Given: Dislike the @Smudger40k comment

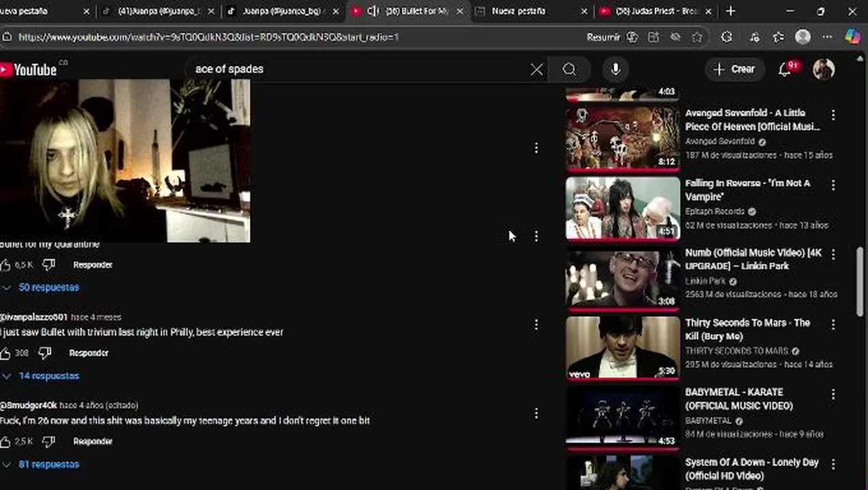Looking at the screenshot, I should [x=49, y=442].
